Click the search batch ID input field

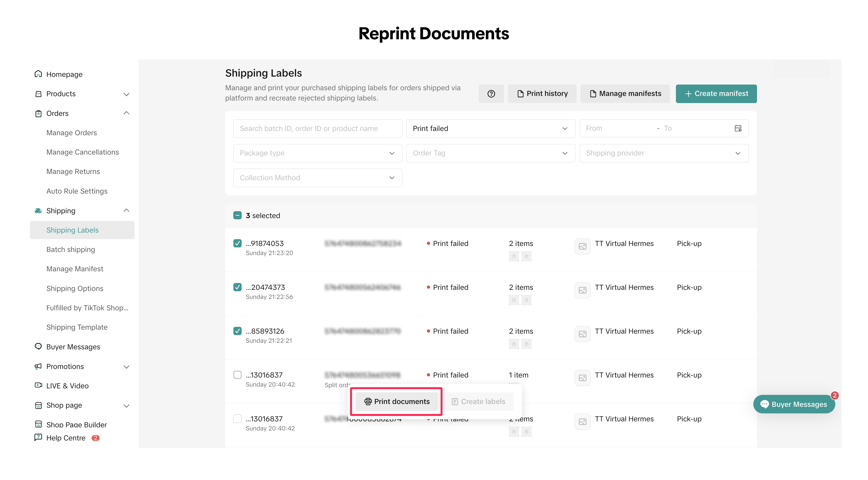[x=317, y=128]
